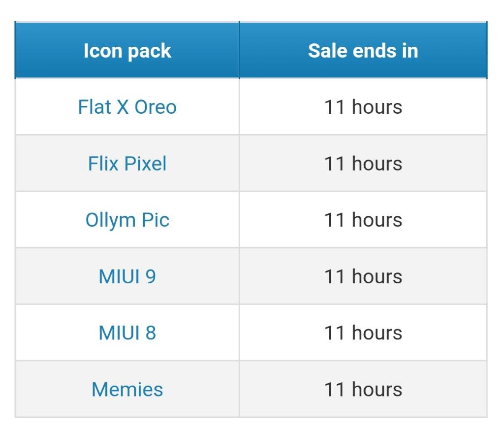This screenshot has height=436, width=504.
Task: Select Flix Pixel's 11 hours cell
Action: (x=364, y=164)
